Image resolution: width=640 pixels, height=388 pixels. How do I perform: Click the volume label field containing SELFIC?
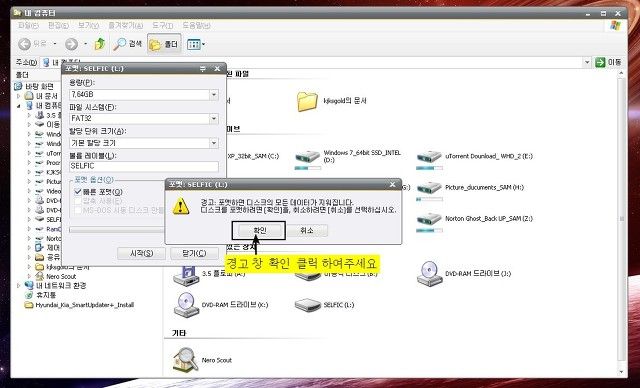144,166
